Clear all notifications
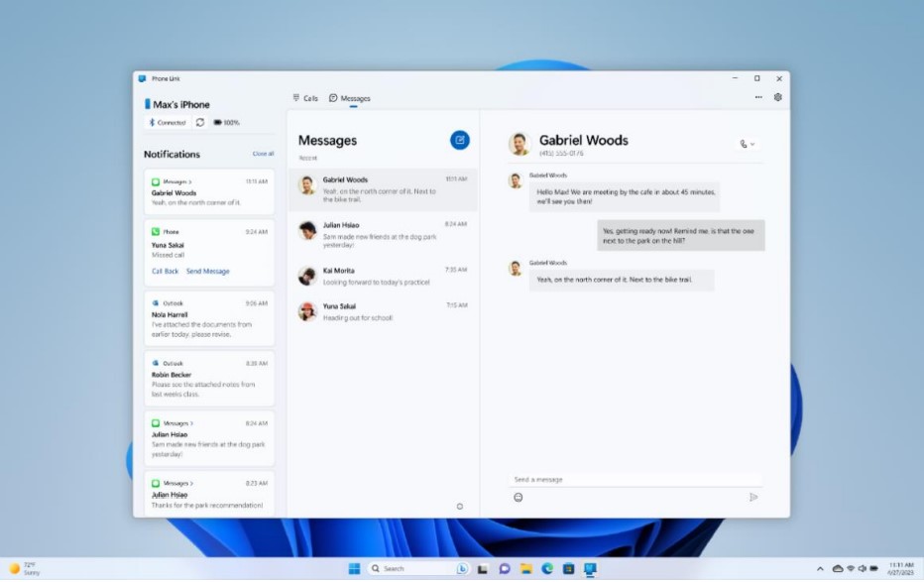924x582 pixels. [263, 154]
